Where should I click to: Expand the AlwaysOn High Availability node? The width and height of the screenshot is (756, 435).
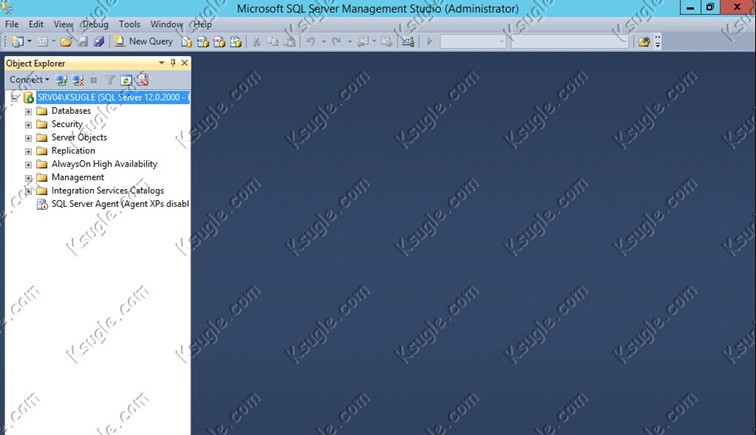28,165
